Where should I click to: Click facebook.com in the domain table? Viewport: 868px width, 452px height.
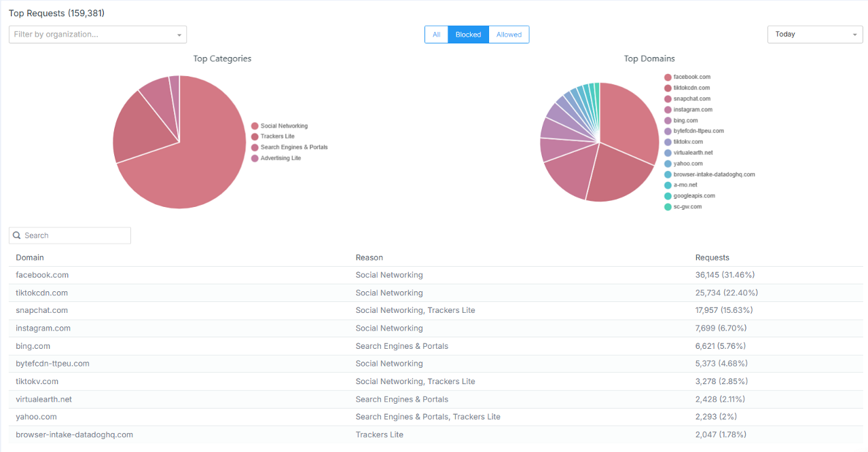pyautogui.click(x=42, y=276)
